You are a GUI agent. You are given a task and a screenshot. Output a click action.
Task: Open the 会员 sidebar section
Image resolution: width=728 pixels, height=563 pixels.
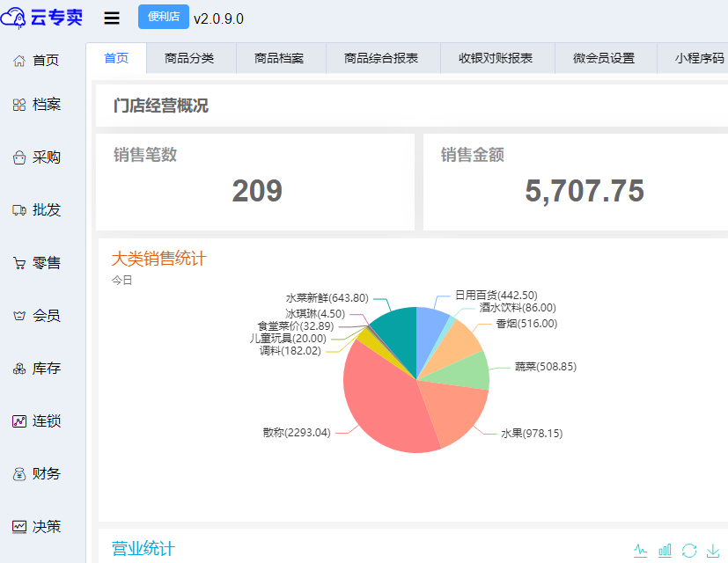[x=37, y=315]
